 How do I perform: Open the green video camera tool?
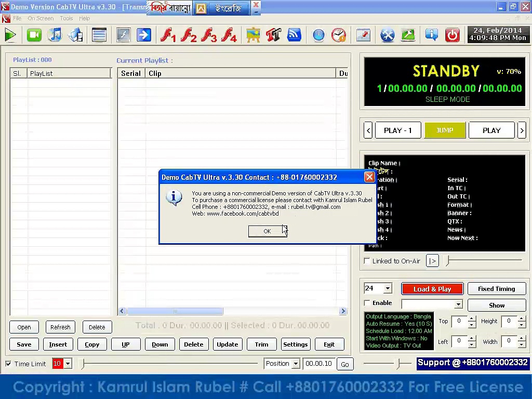click(34, 35)
